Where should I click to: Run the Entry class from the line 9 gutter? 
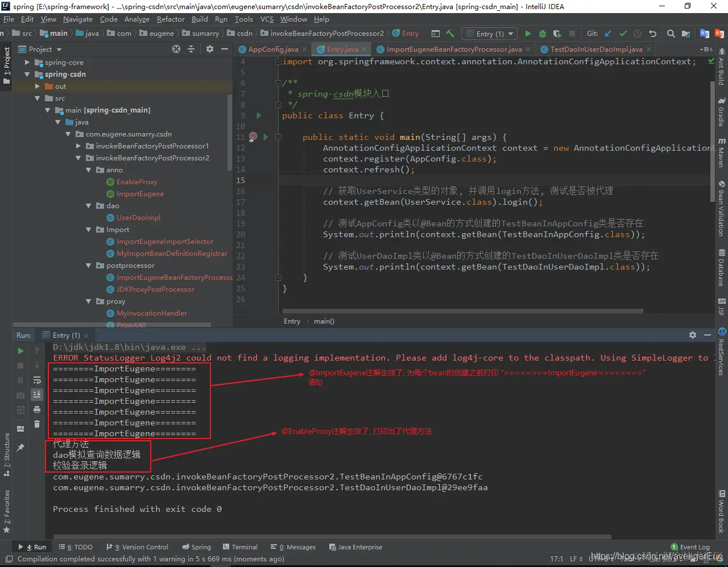click(x=259, y=115)
